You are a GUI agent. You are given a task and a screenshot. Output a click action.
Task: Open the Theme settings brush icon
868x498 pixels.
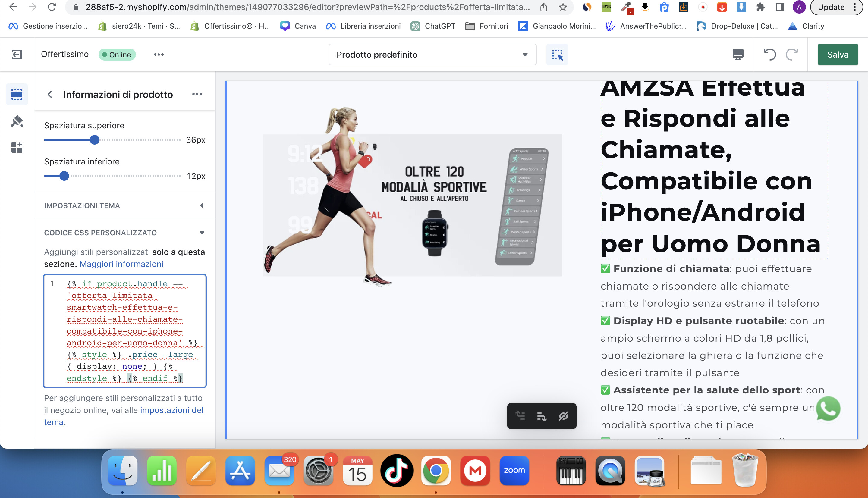tap(16, 121)
